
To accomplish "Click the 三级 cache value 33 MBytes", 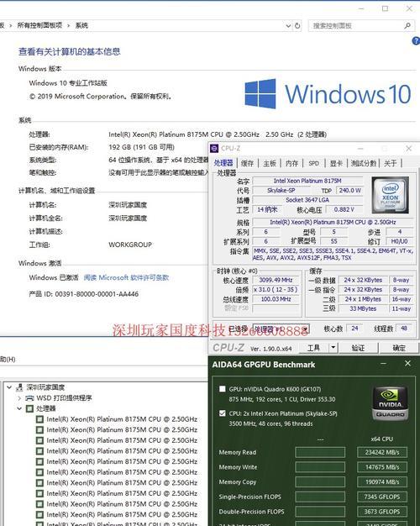I will pyautogui.click(x=363, y=308).
